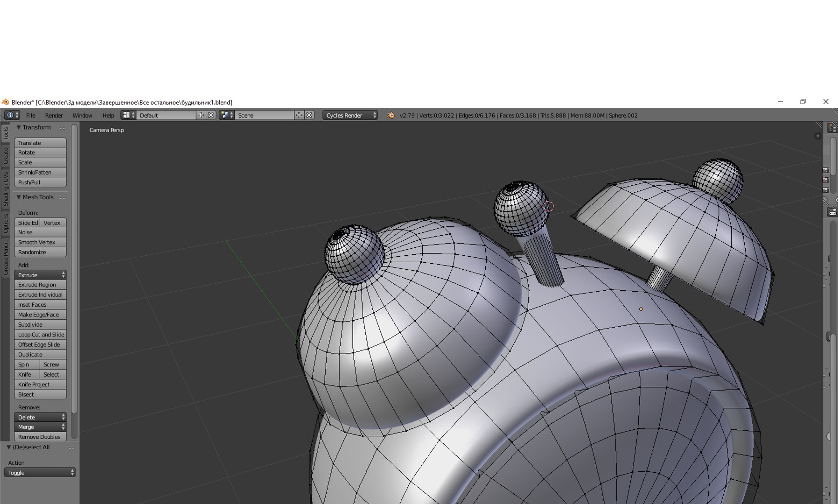Viewport: 838px width, 504px height.
Task: Switch to the Grease Pencil tab
Action: pyautogui.click(x=6, y=258)
